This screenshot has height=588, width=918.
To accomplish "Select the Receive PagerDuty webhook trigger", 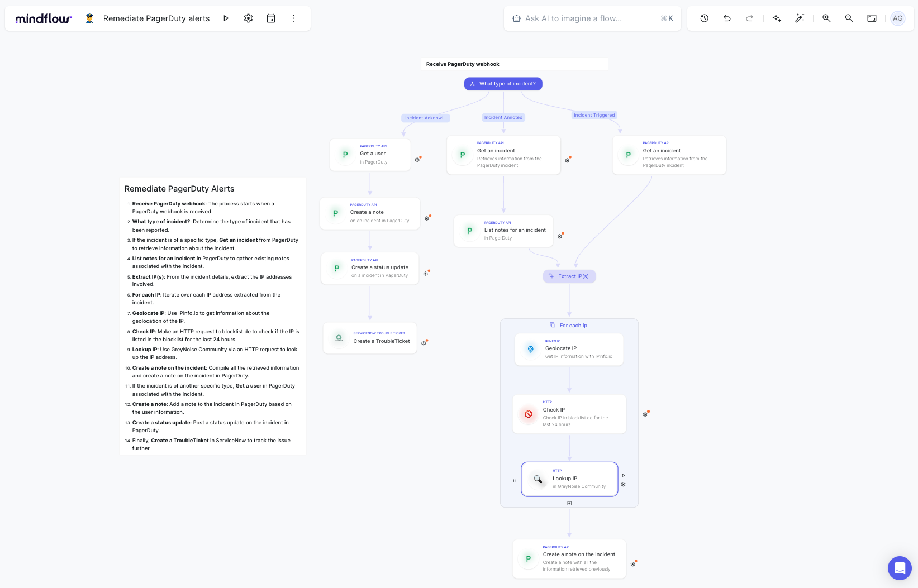I will pos(515,64).
